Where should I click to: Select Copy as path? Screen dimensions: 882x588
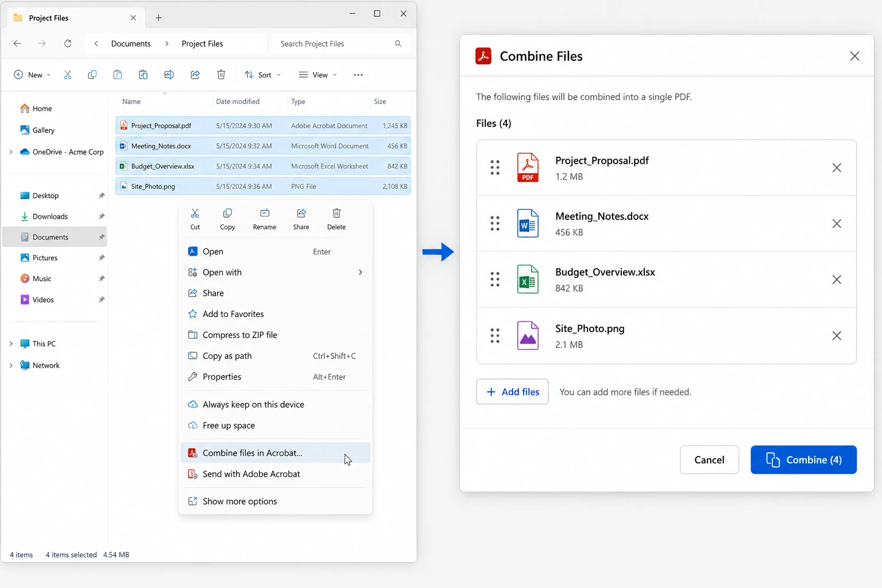[x=276, y=356]
